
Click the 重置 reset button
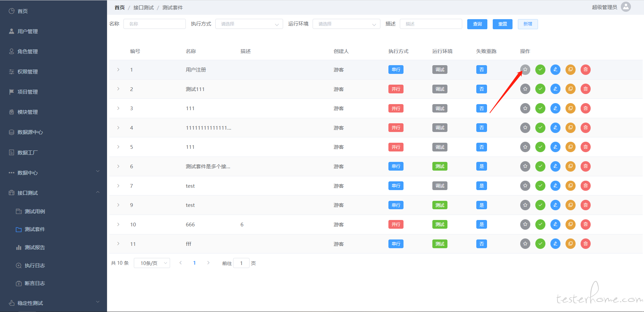(502, 24)
